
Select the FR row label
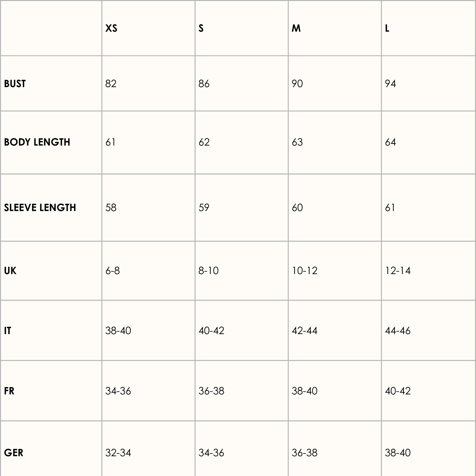click(x=9, y=391)
